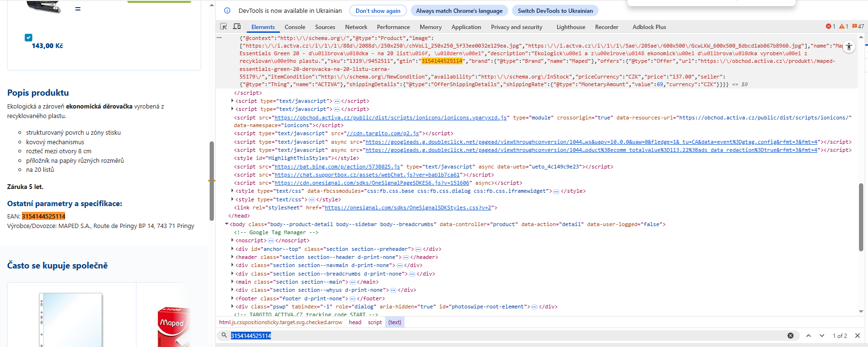Open the cdn.targito.com p2.js link
The image size is (868, 347).
point(383,133)
